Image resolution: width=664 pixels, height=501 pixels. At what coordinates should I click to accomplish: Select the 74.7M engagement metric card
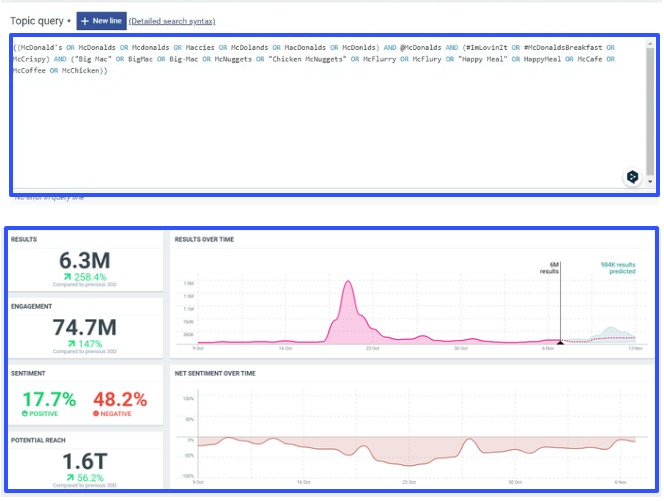coord(84,326)
